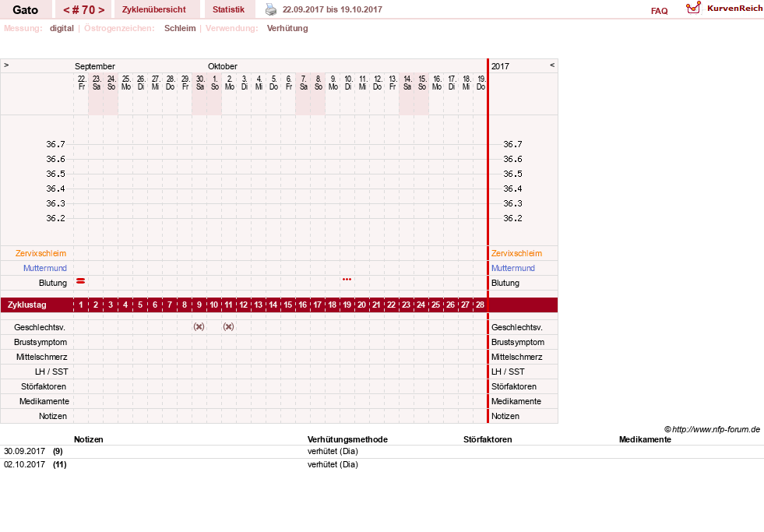The width and height of the screenshot is (764, 532).
Task: Click cycle day 28 in the Zyklustag row
Action: point(480,305)
